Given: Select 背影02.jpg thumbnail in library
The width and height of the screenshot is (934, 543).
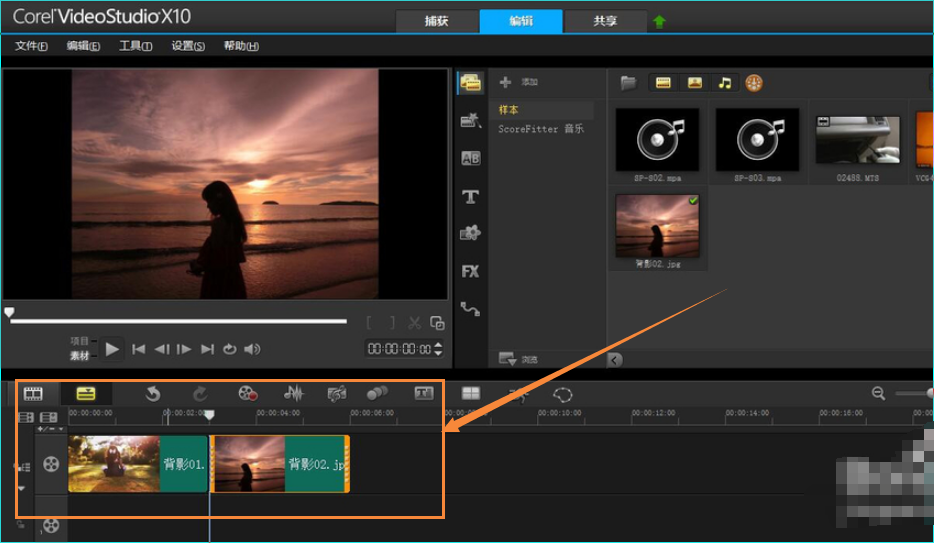Looking at the screenshot, I should 657,226.
